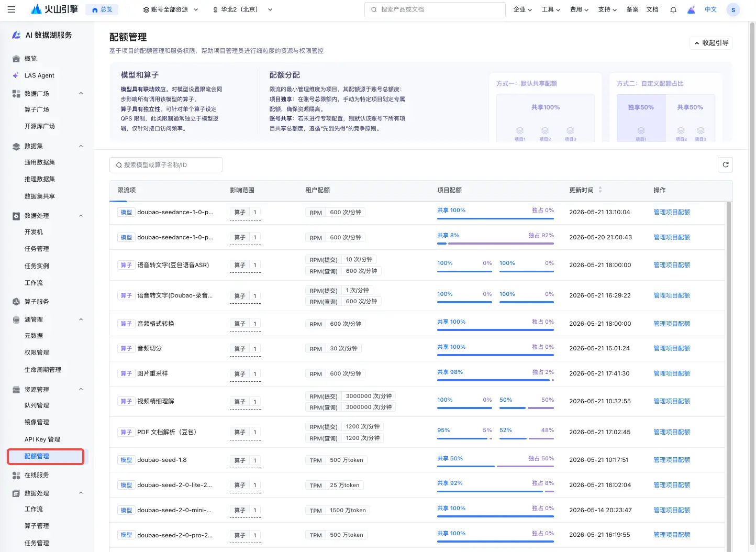Open the 华北2（北京）region dropdown
The height and width of the screenshot is (552, 756).
(243, 9)
